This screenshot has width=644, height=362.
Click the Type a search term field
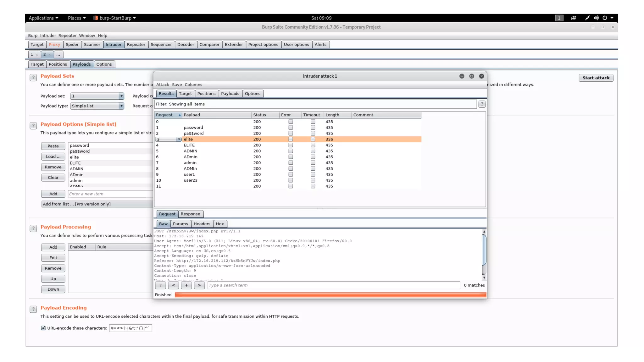[333, 285]
